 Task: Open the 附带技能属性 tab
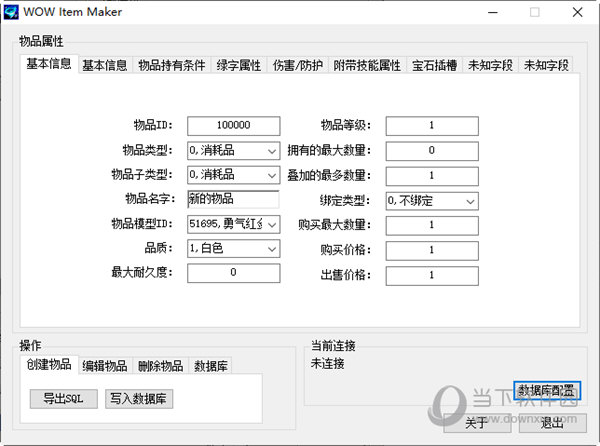367,65
